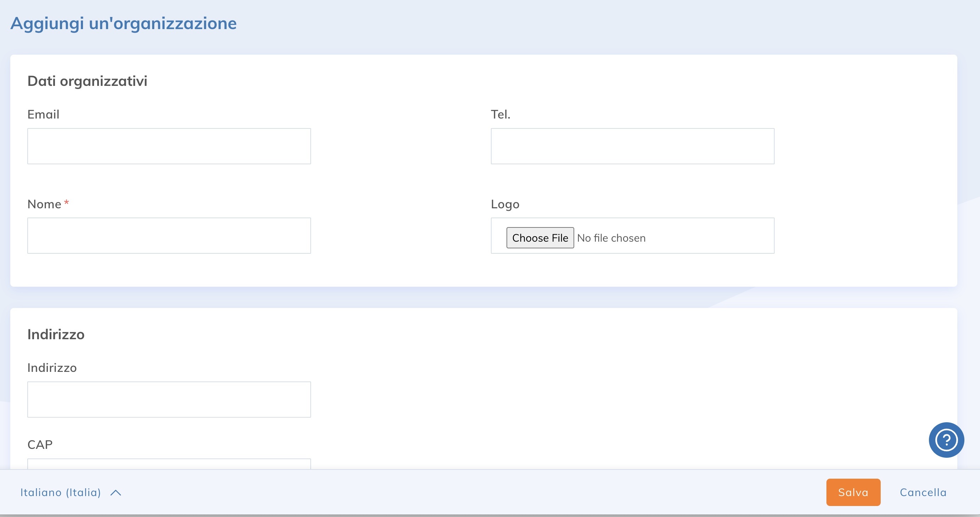Select the required Nome text box

pyautogui.click(x=169, y=236)
